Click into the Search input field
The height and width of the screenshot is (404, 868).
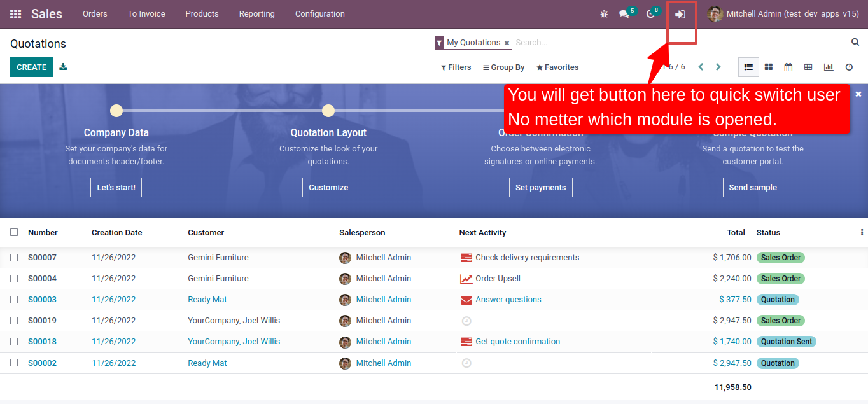tap(681, 43)
